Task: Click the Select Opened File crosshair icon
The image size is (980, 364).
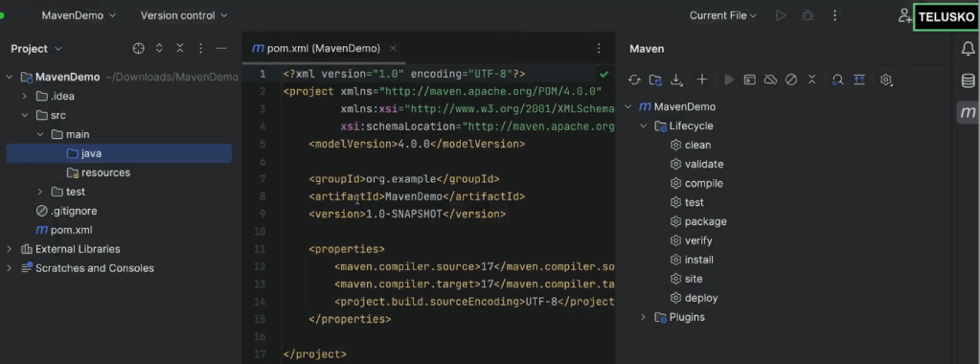Action: [139, 48]
